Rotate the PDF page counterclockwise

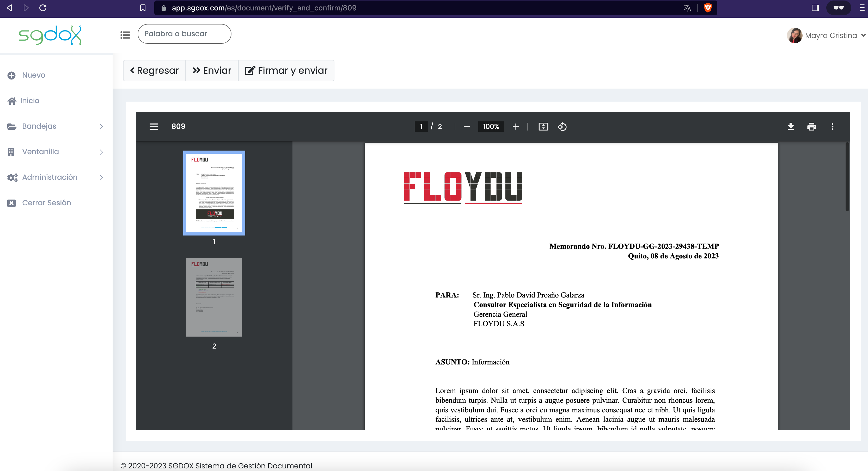(x=562, y=127)
